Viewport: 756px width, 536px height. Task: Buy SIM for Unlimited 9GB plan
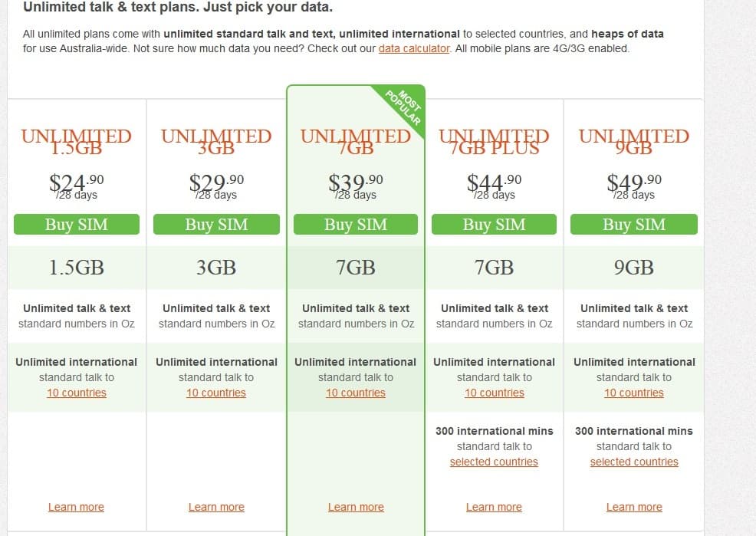[634, 225]
